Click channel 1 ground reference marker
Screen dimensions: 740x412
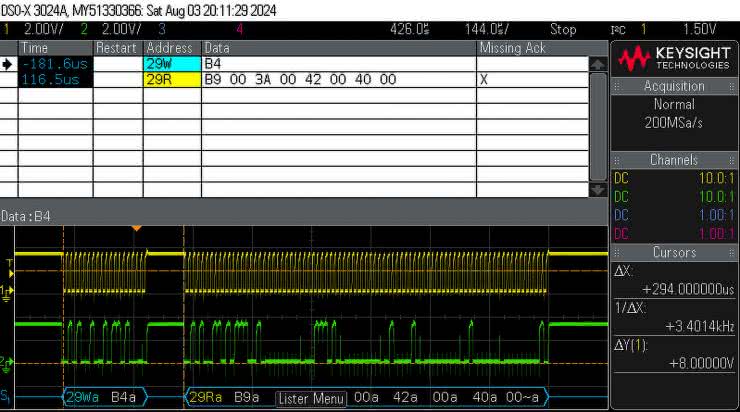[x=6, y=291]
